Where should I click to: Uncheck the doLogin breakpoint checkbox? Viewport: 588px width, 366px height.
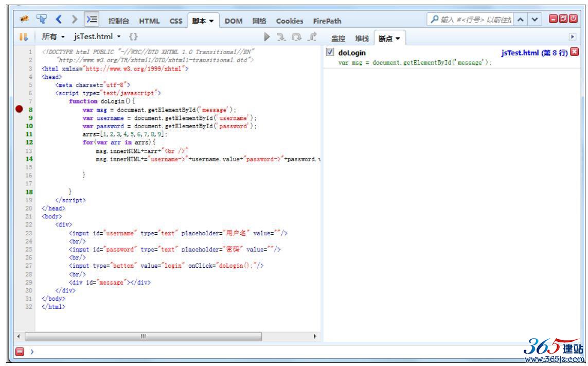point(330,53)
